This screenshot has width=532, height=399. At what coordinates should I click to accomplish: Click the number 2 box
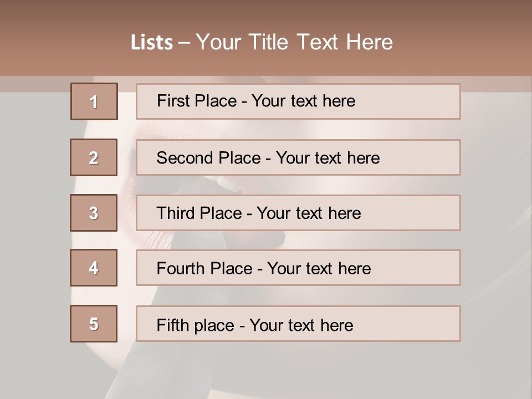pyautogui.click(x=94, y=157)
